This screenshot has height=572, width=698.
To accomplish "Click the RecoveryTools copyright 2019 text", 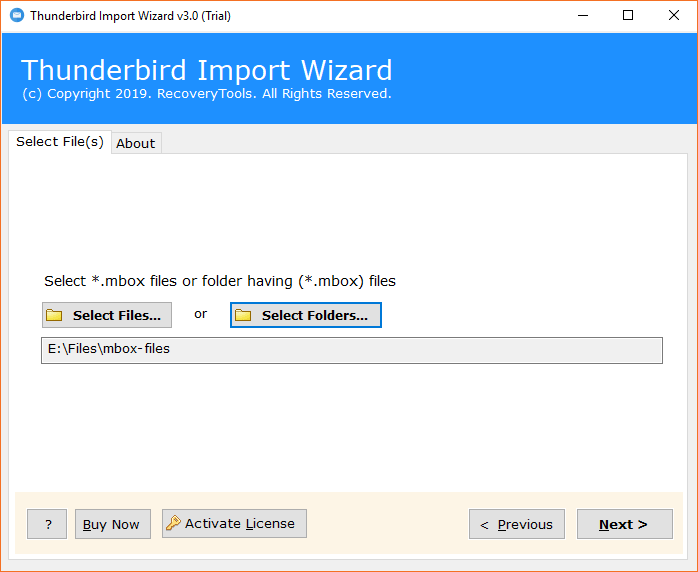I will click(207, 94).
